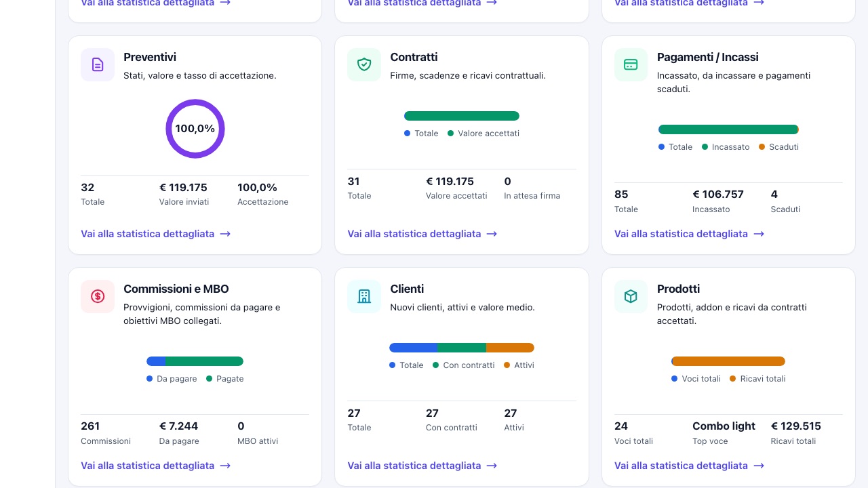This screenshot has height=488, width=868.
Task: Click the "261" Commissioni count
Action: click(90, 426)
